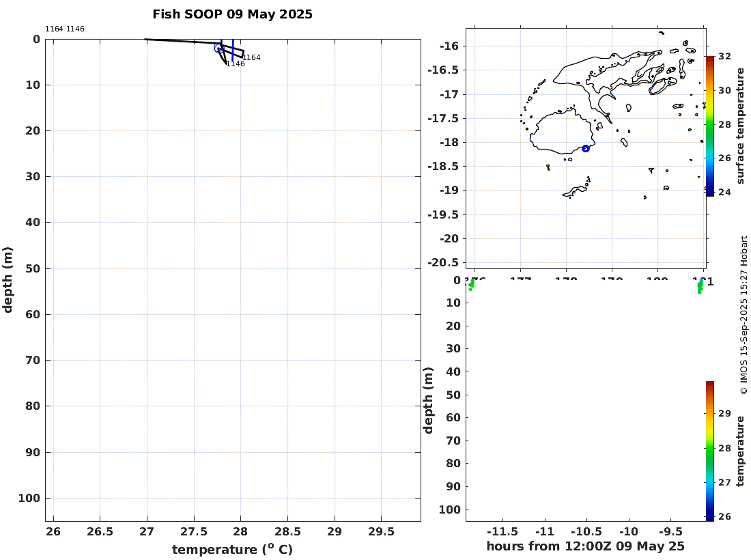Click the green data points at the left of the time-depth plot
This screenshot has width=751, height=560.
pyautogui.click(x=471, y=285)
